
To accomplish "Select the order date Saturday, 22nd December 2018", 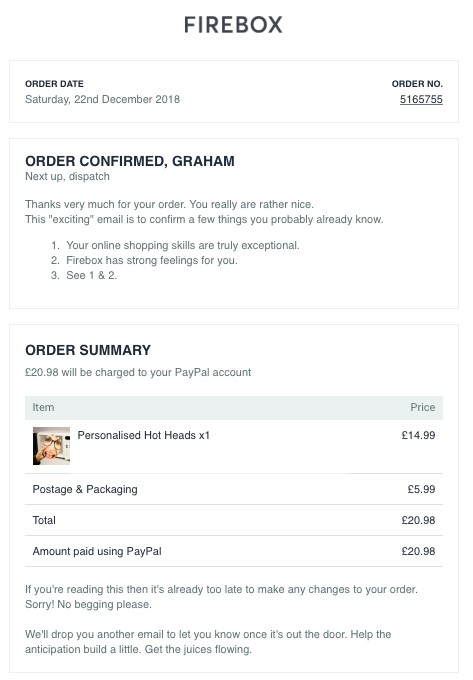I will (x=102, y=99).
